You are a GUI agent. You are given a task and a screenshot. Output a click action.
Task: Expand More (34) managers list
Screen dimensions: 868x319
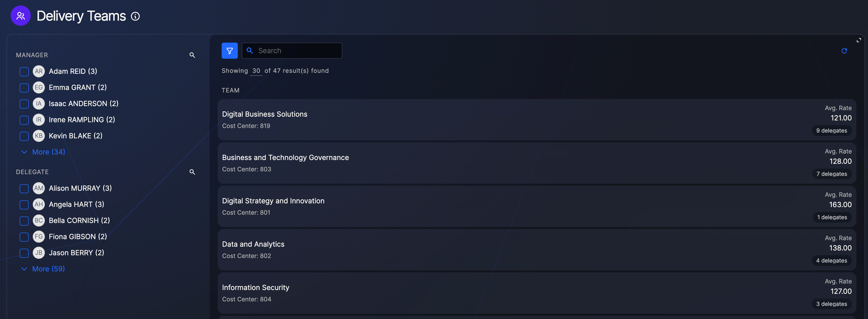[48, 152]
